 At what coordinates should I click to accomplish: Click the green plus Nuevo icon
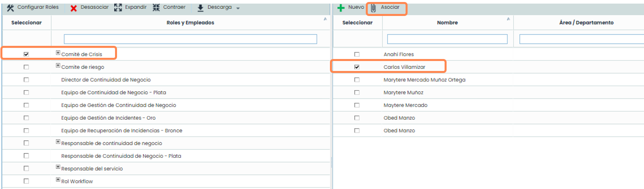(x=341, y=8)
